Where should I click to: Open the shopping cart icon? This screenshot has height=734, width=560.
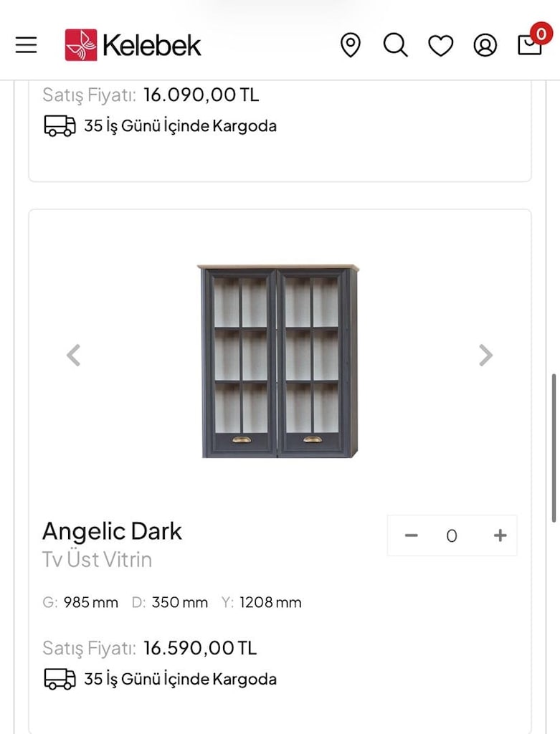click(x=529, y=46)
